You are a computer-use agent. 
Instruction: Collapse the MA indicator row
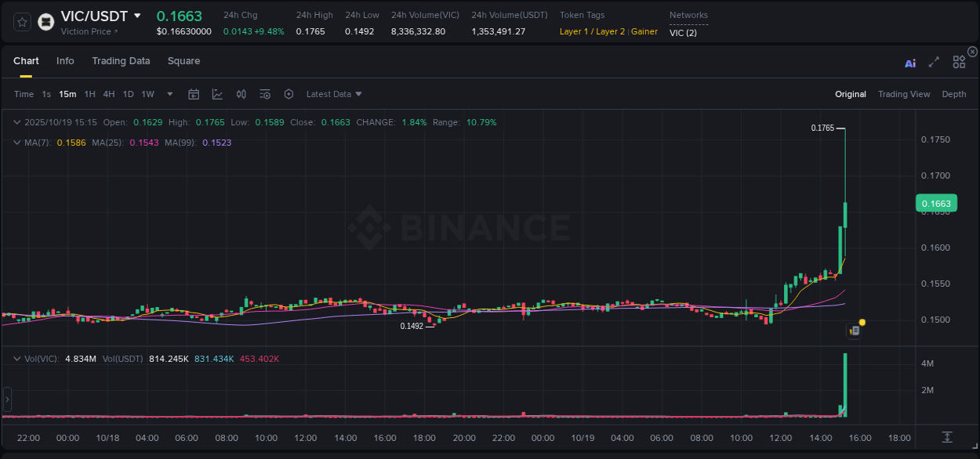[16, 143]
